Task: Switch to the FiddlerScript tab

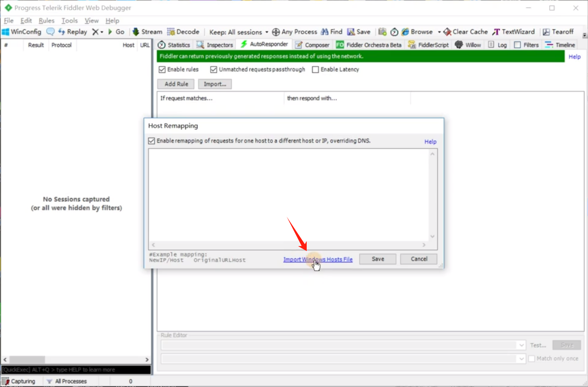Action: 429,45
